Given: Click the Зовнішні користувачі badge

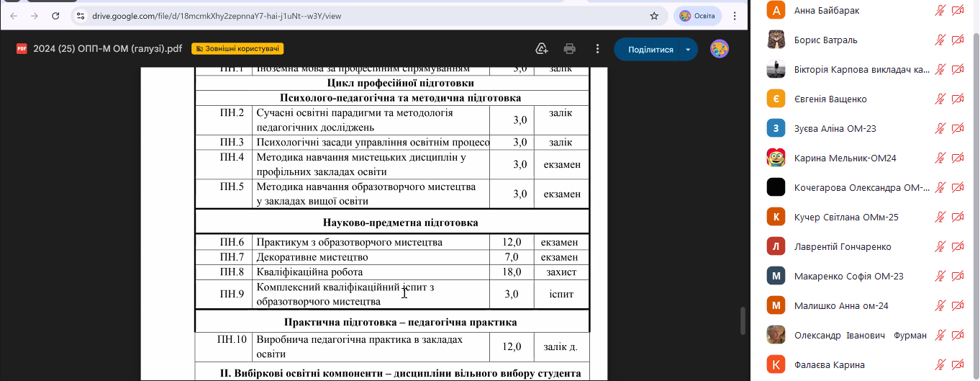Looking at the screenshot, I should point(237,49).
